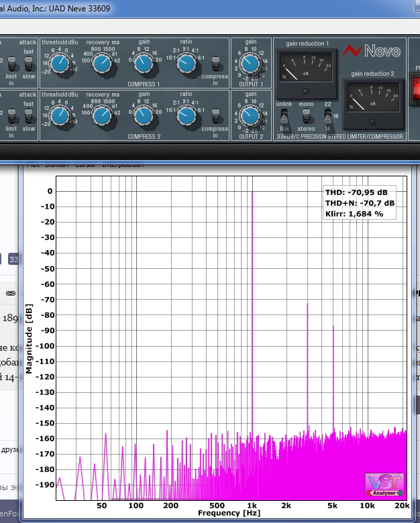Flip the unlink/link switch

point(284,116)
